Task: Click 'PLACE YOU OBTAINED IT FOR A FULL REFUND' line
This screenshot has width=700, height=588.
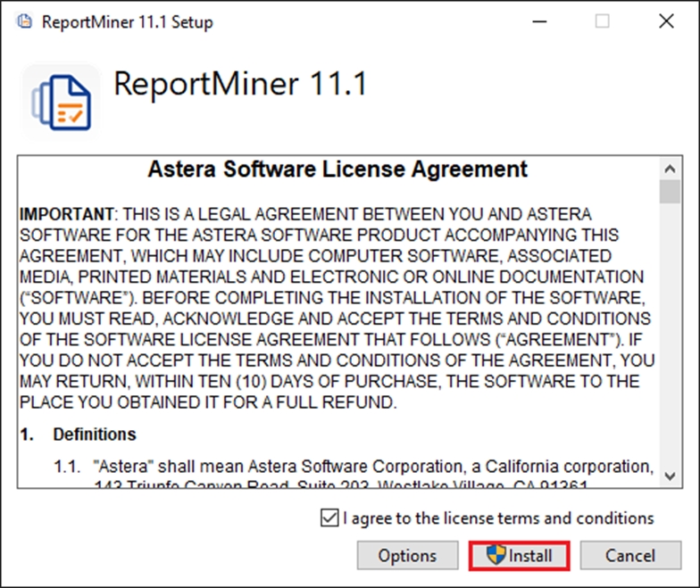Action: (x=208, y=402)
